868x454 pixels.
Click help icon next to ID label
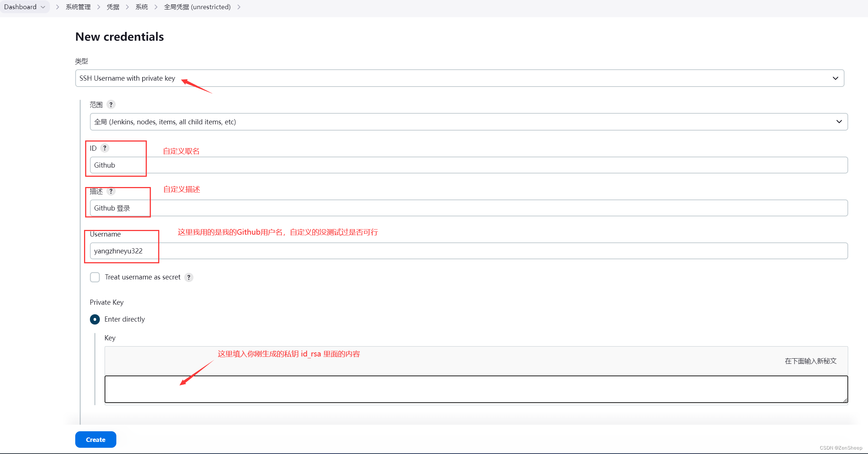coord(105,148)
